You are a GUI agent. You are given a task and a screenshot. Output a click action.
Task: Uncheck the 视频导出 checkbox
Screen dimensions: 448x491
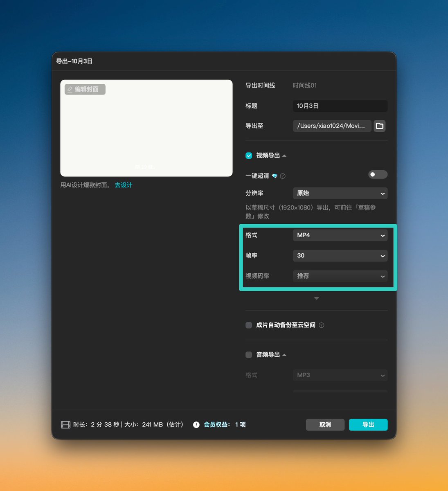tap(249, 155)
